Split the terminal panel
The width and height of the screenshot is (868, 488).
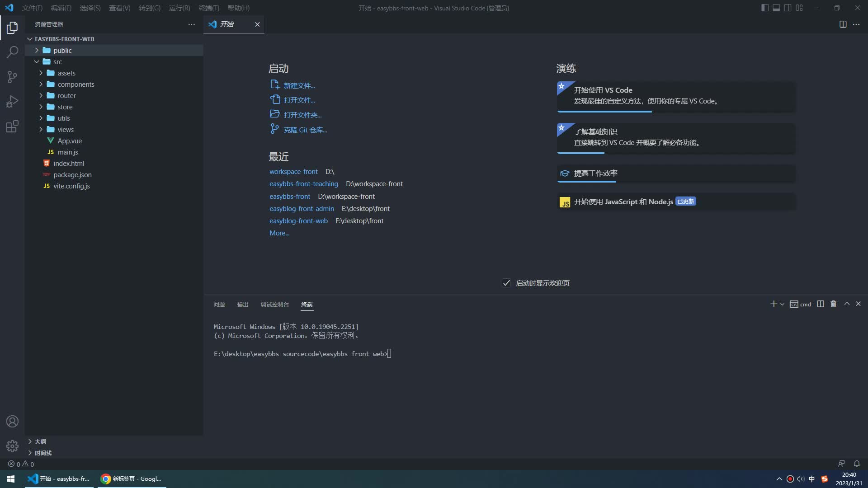(821, 304)
